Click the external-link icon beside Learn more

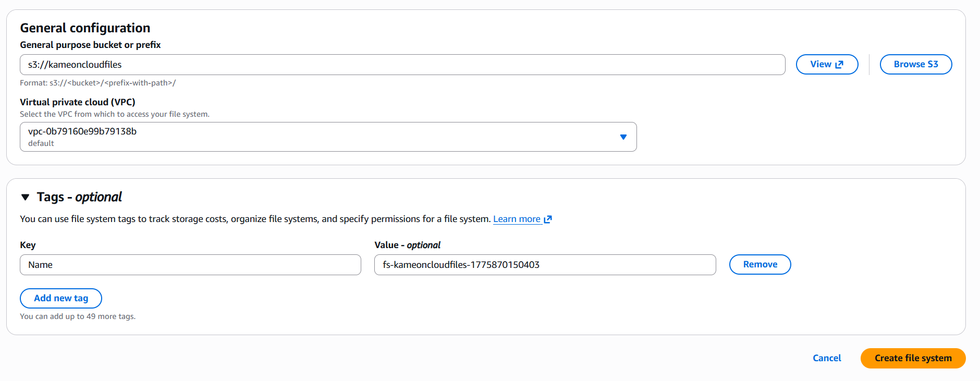coord(547,219)
